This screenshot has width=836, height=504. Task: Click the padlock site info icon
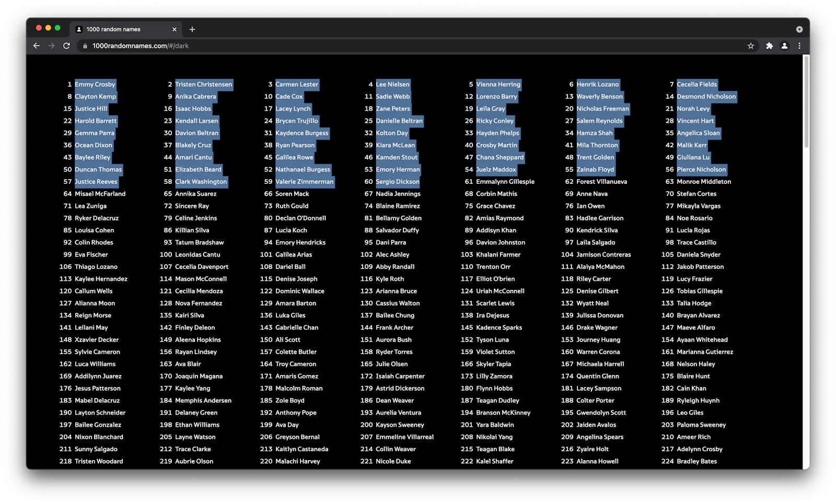(x=85, y=46)
